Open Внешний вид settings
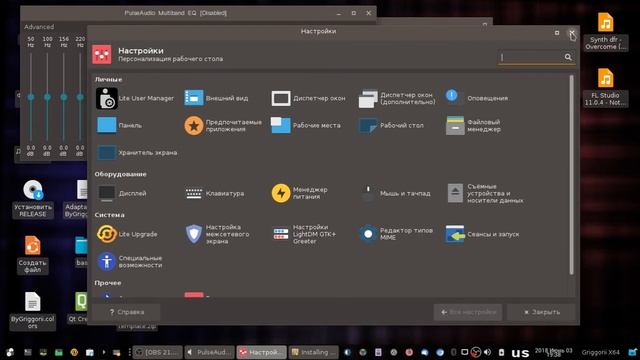Viewport: 640px width, 360px height. click(x=216, y=98)
